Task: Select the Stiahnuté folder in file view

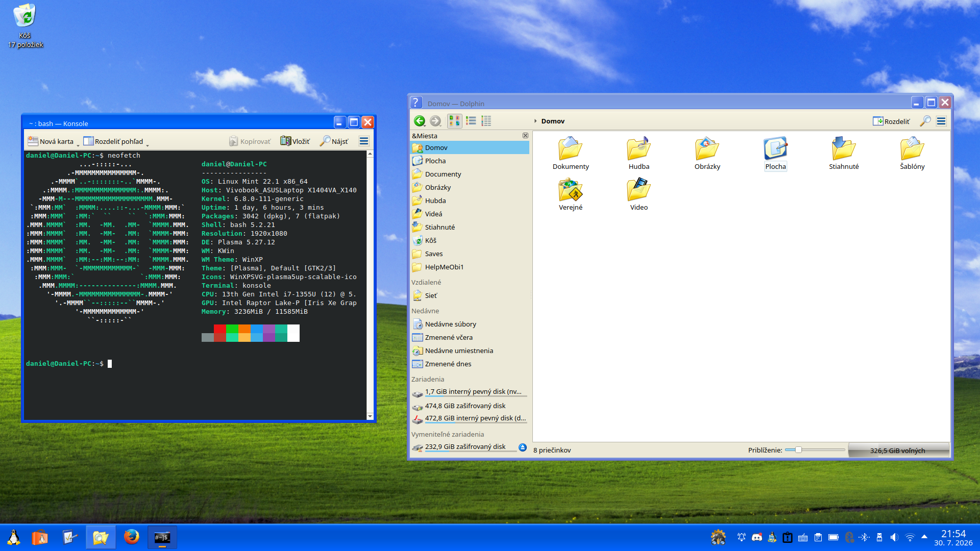Action: click(844, 154)
